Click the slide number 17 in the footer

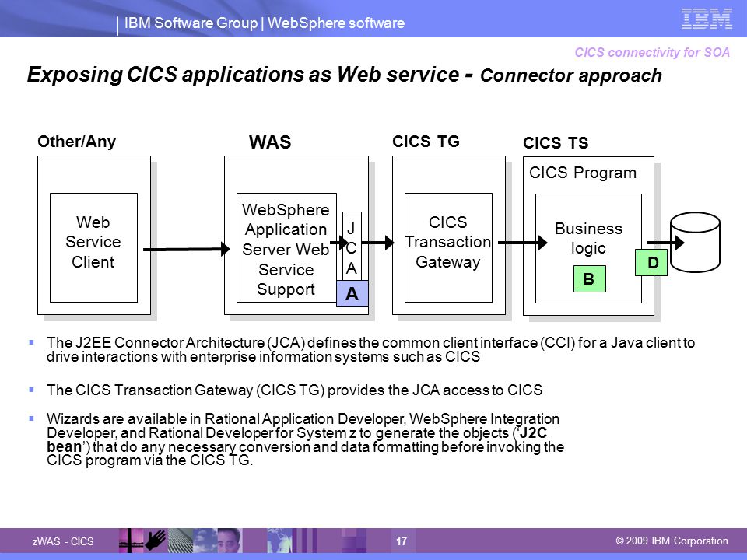(402, 541)
